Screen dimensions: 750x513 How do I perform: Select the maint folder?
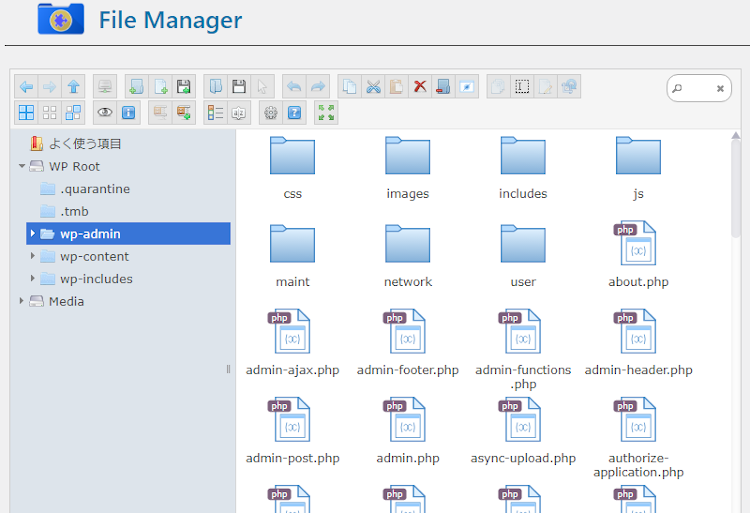[x=292, y=255]
